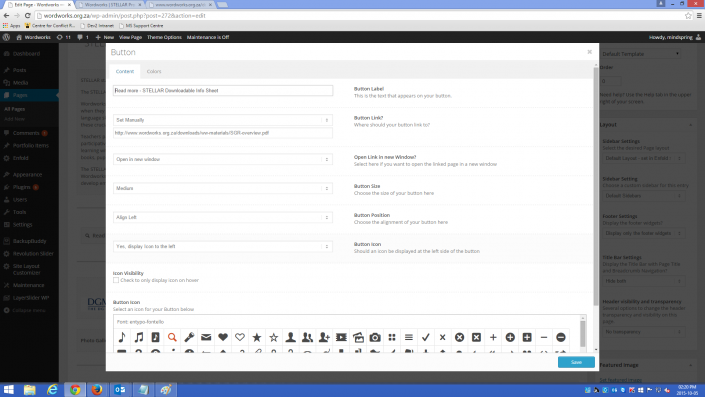Open the Button Size 'Medium' dropdown
The width and height of the screenshot is (705, 397).
tap(223, 188)
